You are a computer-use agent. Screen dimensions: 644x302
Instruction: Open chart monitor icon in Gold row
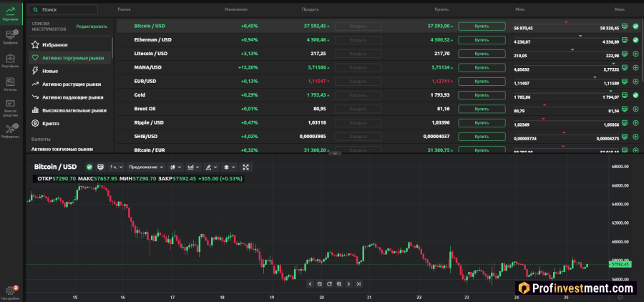(x=625, y=95)
